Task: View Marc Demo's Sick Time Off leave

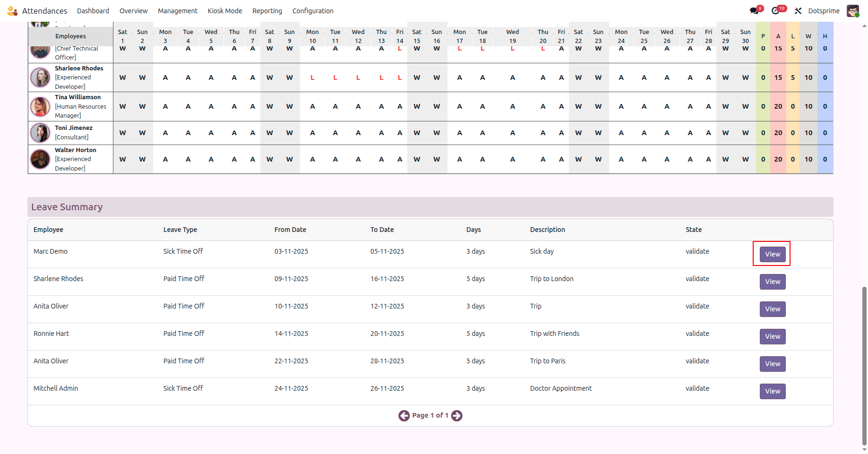Action: (x=772, y=254)
